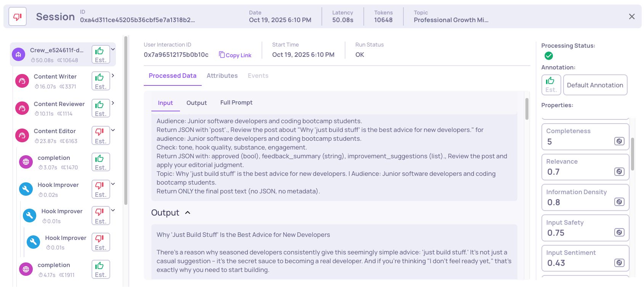Select the Full Prompt sub-tab
The image size is (644, 288).
click(236, 102)
